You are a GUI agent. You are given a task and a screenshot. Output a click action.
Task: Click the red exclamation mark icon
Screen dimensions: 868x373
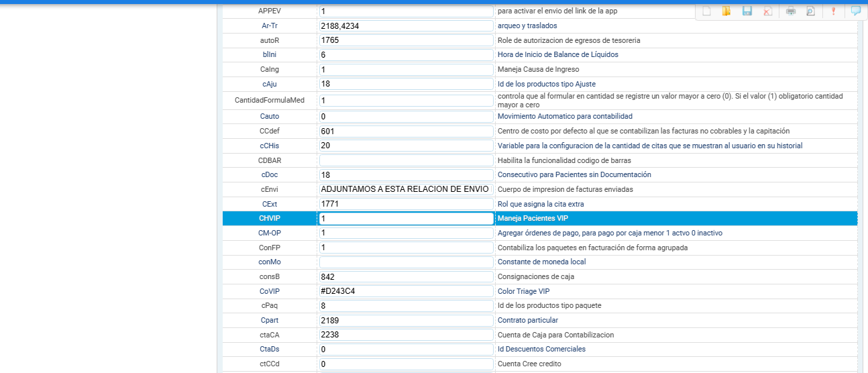click(x=833, y=11)
